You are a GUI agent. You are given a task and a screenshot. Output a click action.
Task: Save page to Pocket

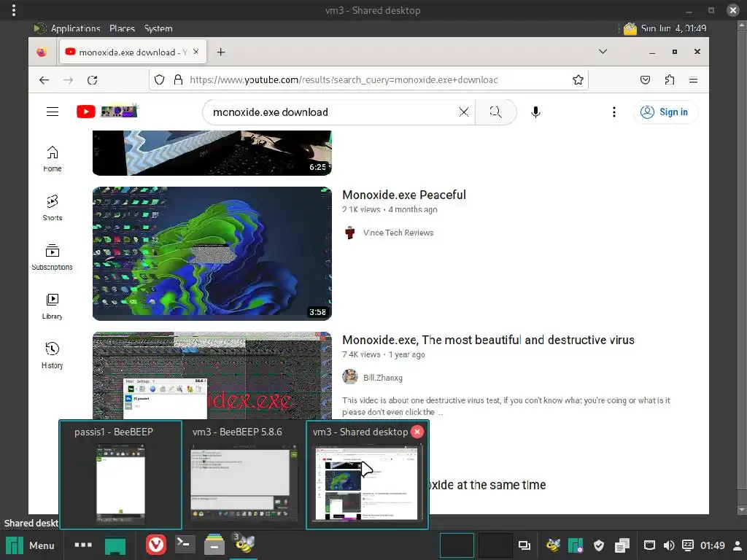[x=645, y=79]
